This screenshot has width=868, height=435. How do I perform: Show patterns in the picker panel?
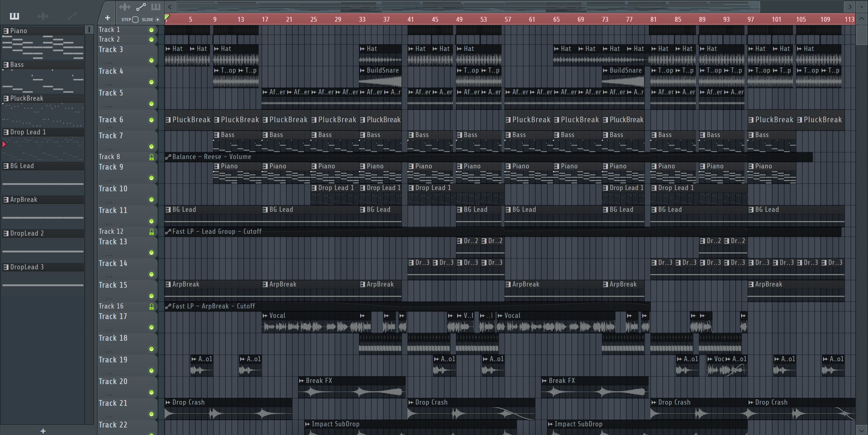(x=14, y=16)
